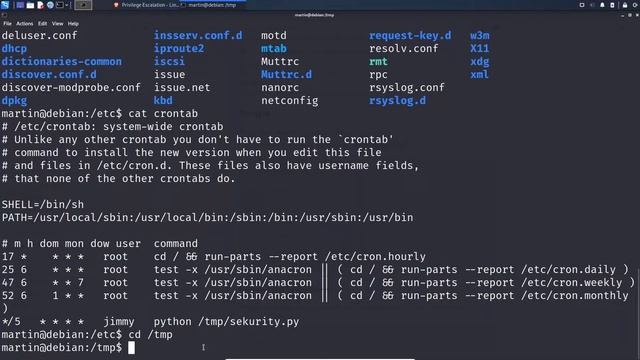Switch to Privilege Escalation browser window
Screen dimensions: 640x360
coord(146,5)
